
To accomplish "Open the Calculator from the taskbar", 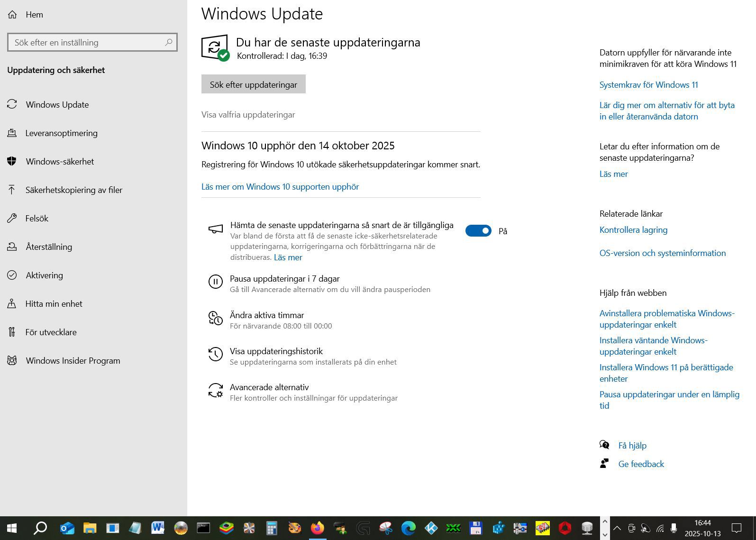I will (272, 528).
